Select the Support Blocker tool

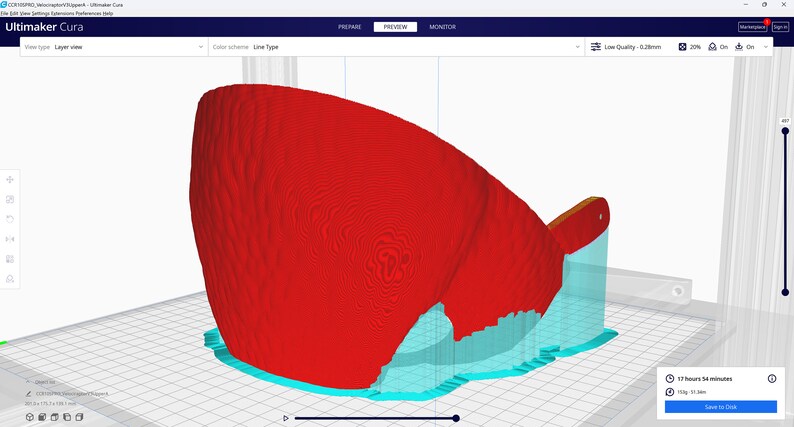coord(10,279)
